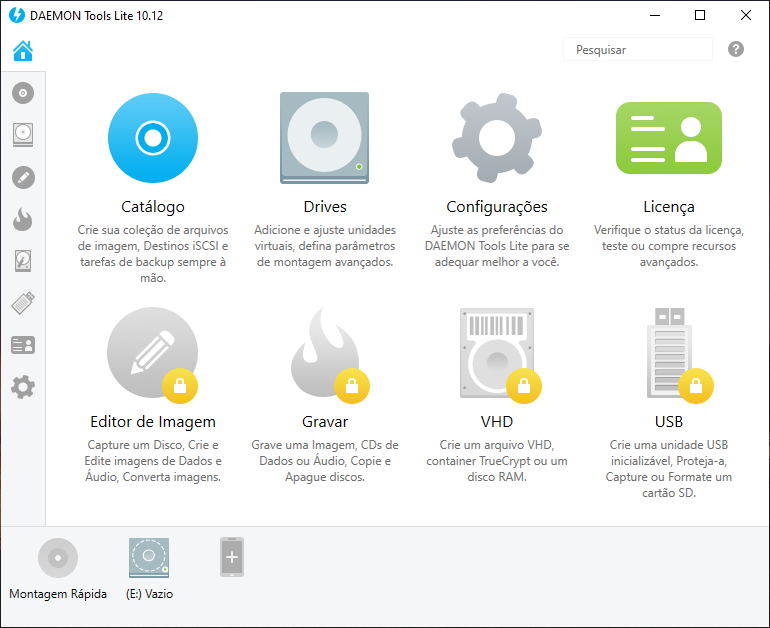The image size is (770, 628).
Task: Open the green Licença card icon
Action: (669, 138)
